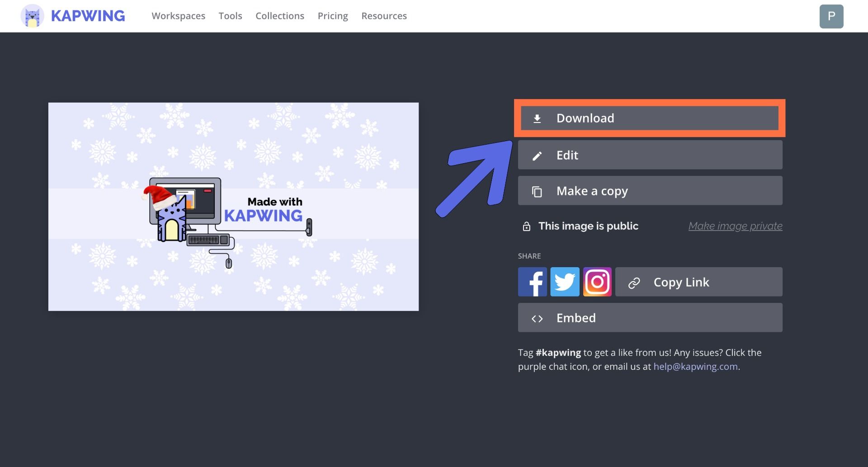Viewport: 868px width, 467px height.
Task: Click the chain-link icon on Copy Link
Action: (x=633, y=282)
